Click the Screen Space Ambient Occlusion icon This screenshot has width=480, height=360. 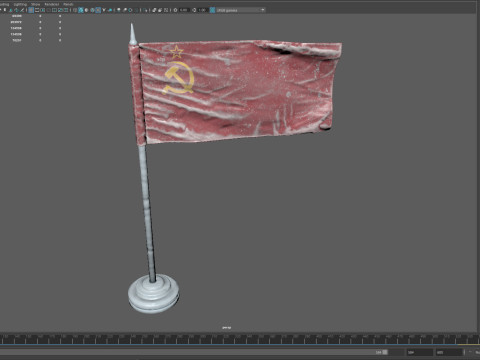[118, 10]
